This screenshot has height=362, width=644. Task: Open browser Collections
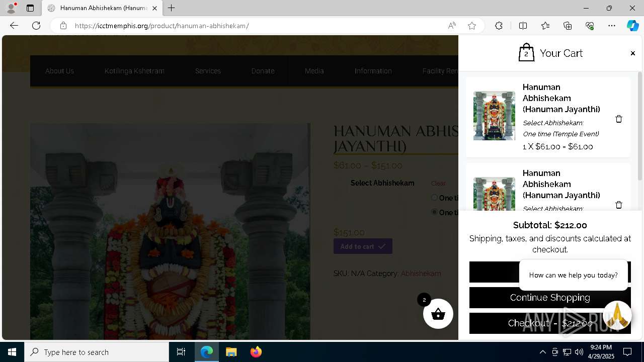[568, 26]
